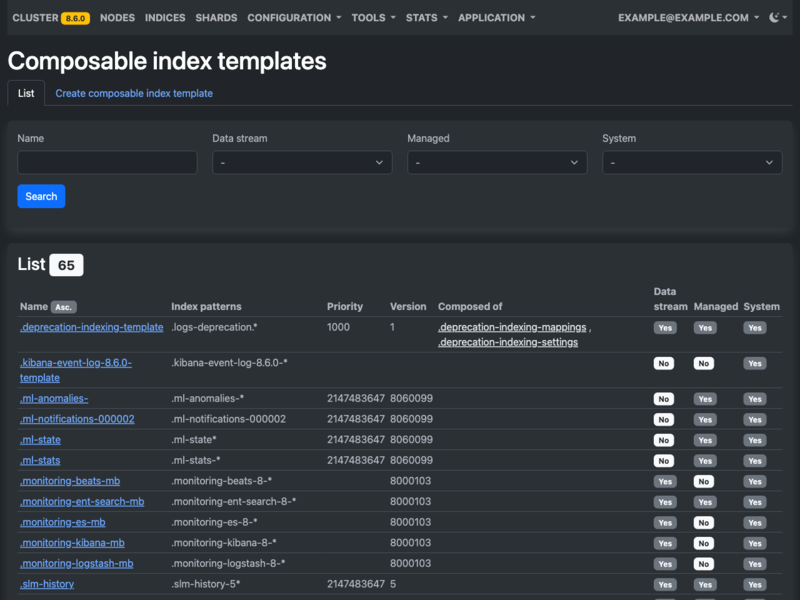Toggle Data stream status for .ml-anomalies-
This screenshot has height=600, width=800.
click(664, 398)
